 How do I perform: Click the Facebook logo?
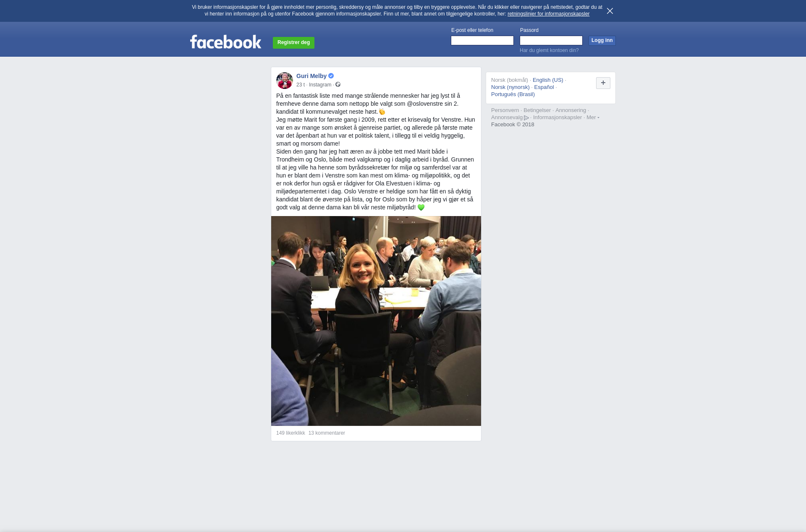(226, 42)
